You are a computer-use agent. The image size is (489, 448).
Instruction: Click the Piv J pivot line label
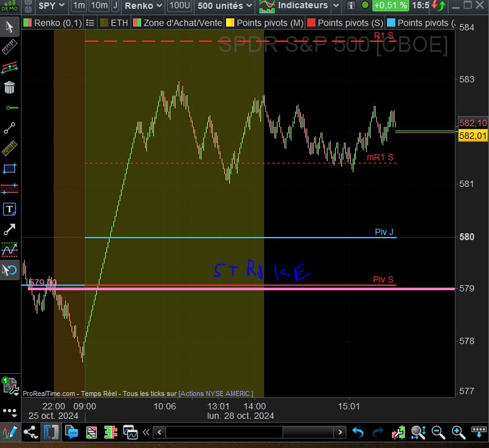pos(384,232)
